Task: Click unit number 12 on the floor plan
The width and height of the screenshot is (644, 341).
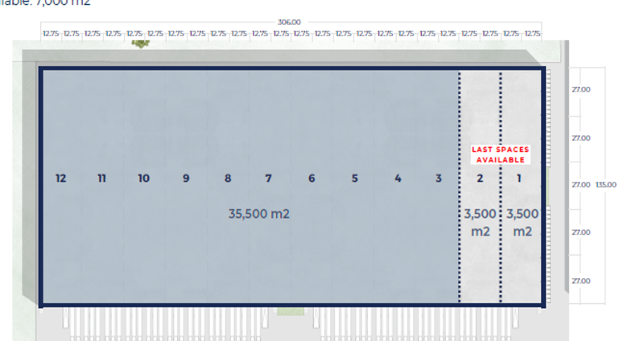Action: click(60, 179)
